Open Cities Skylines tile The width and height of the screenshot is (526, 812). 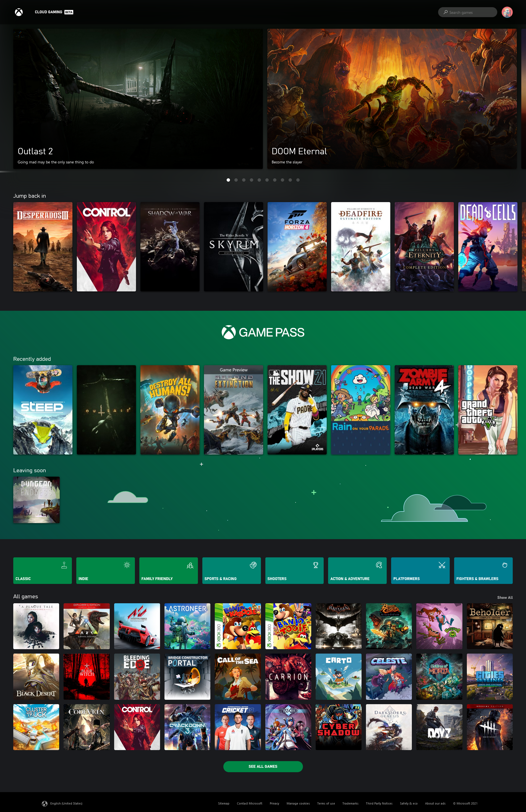tap(490, 677)
